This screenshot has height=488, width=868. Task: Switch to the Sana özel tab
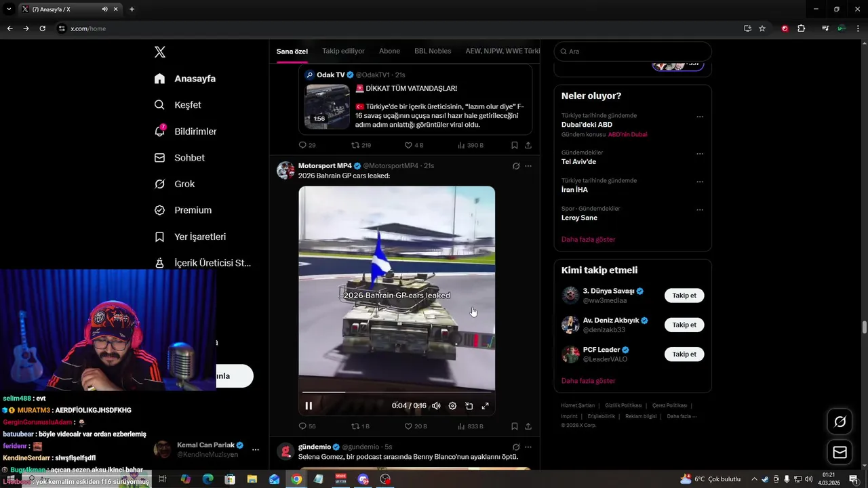[x=292, y=52]
